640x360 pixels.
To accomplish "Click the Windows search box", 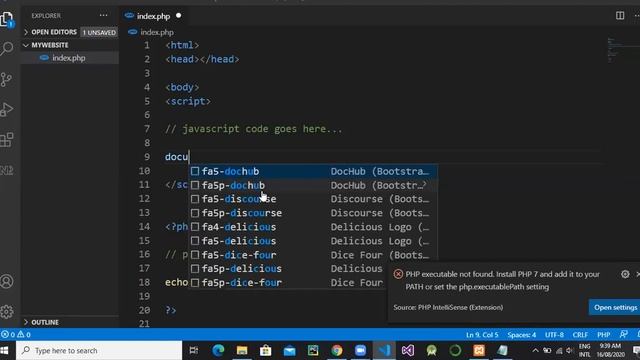I will pyautogui.click(x=99, y=351).
